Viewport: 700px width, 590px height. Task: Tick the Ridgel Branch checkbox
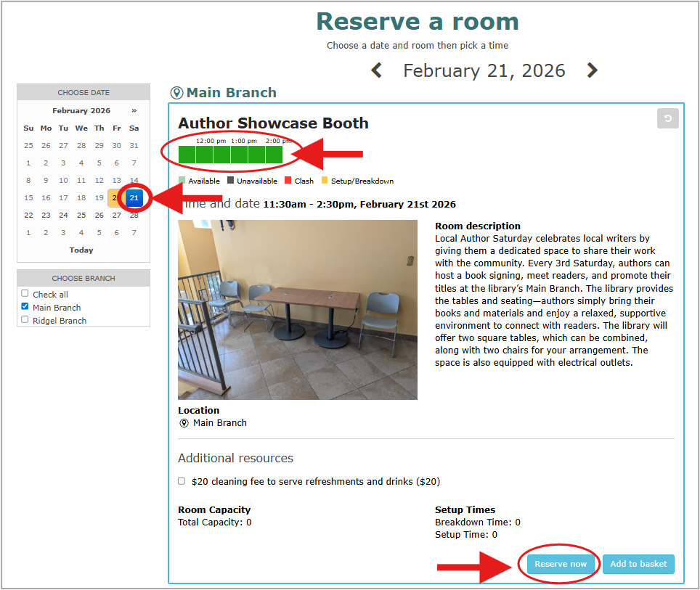click(x=25, y=319)
